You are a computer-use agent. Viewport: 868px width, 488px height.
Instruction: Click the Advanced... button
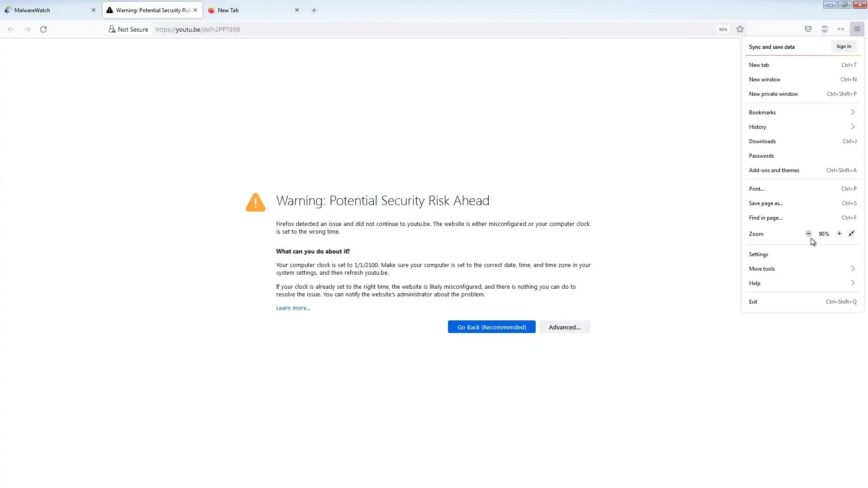point(564,327)
